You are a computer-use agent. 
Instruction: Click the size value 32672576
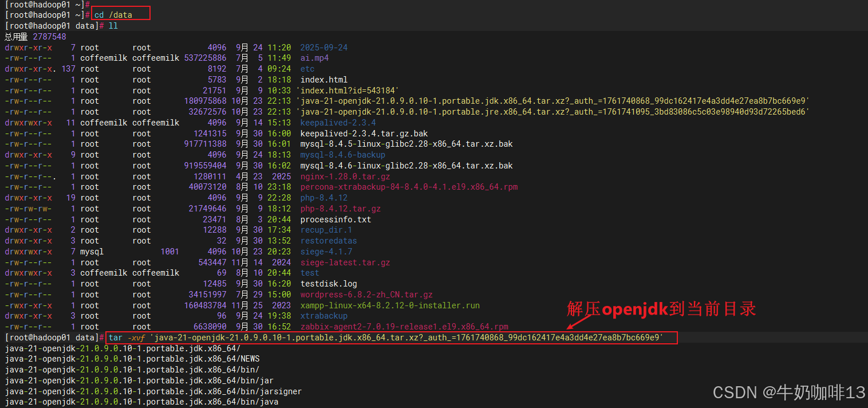pyautogui.click(x=208, y=112)
